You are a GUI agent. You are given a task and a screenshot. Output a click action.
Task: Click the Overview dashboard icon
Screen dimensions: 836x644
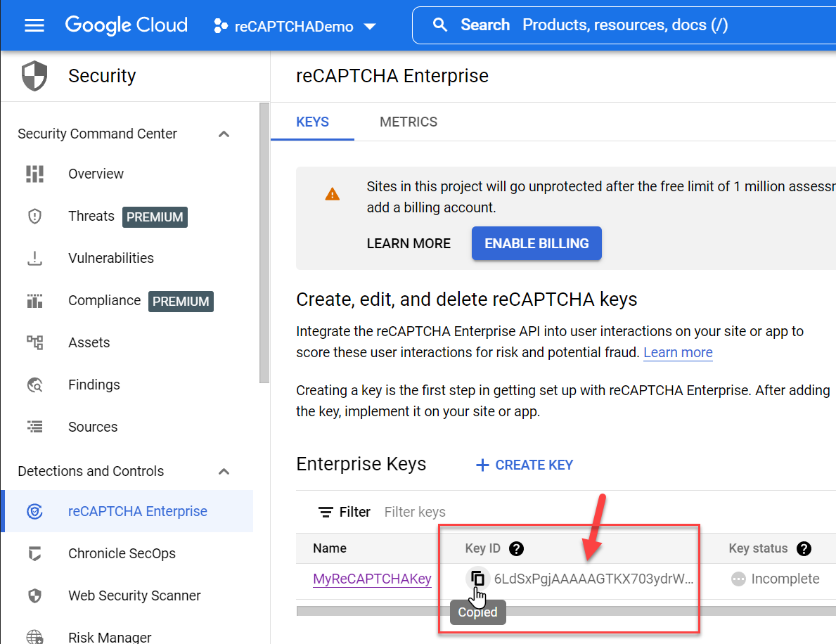point(34,174)
